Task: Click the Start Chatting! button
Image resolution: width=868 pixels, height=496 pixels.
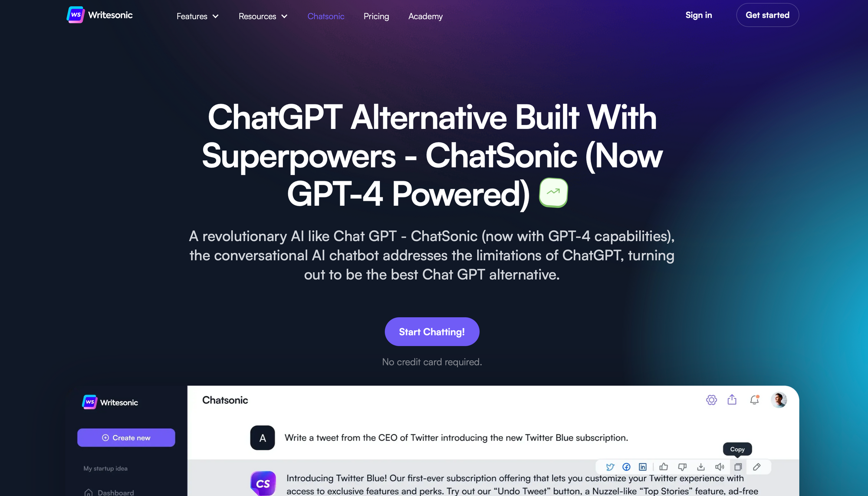Action: 432,332
